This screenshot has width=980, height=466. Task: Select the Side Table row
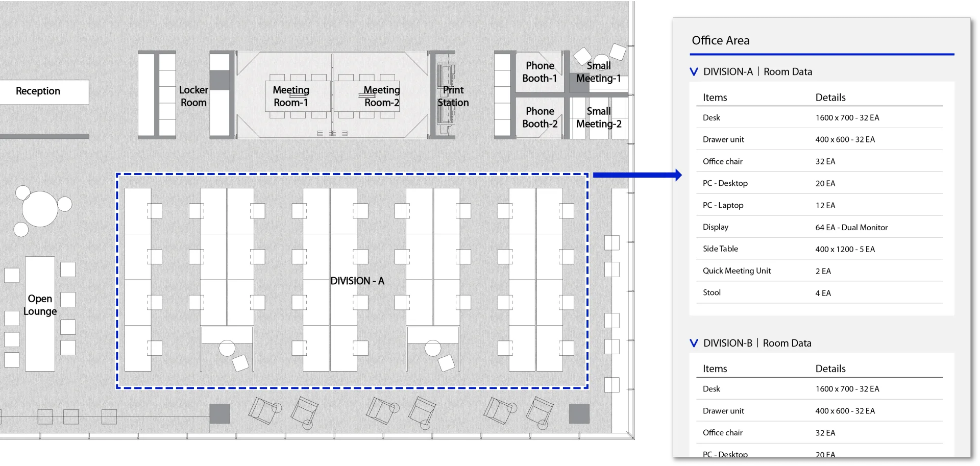click(x=820, y=249)
